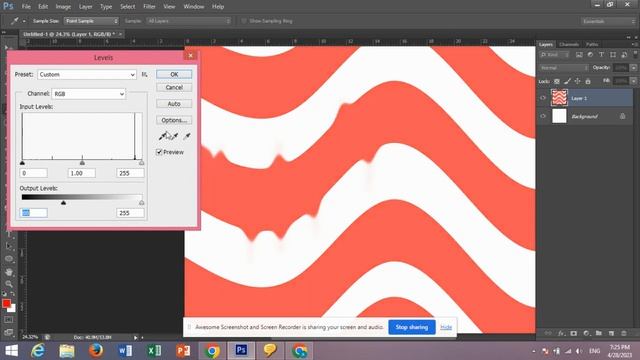Create new adjustment layer icon
Screen dimensions: 640x360
[586, 333]
